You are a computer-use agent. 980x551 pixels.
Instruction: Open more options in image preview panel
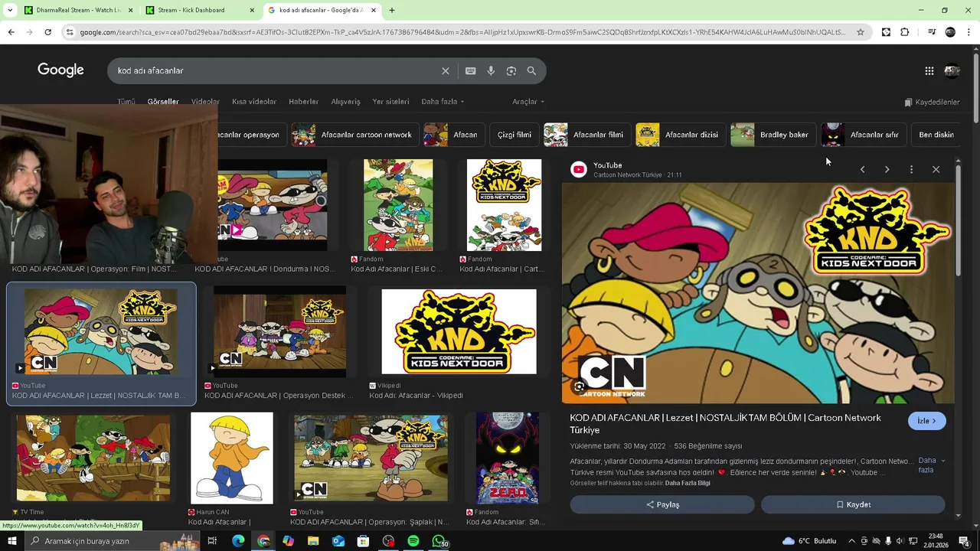coord(911,169)
